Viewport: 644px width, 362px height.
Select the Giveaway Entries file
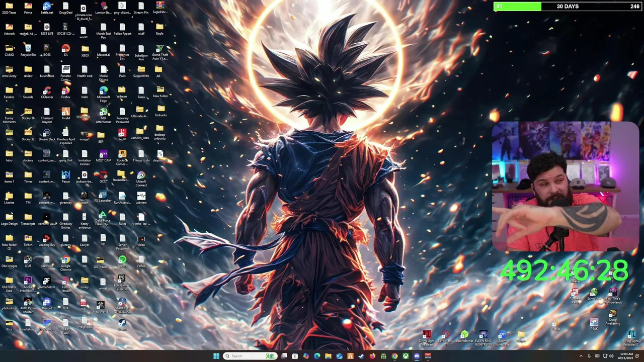pyautogui.click(x=66, y=221)
